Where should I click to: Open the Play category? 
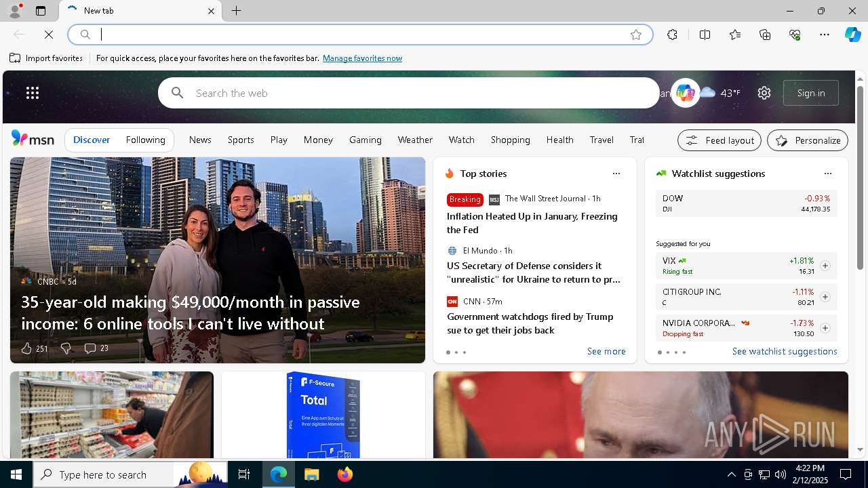click(x=279, y=140)
